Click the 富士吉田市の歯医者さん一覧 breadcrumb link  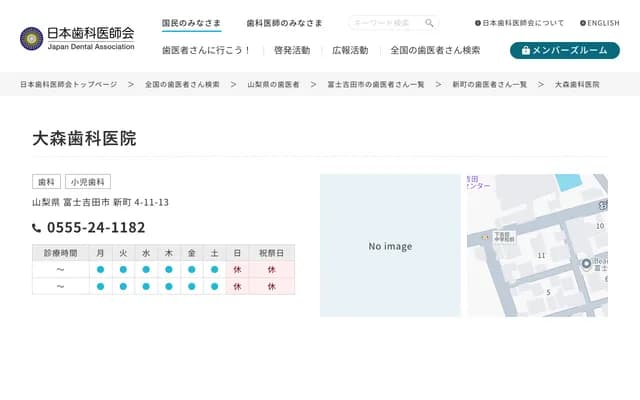[375, 85]
